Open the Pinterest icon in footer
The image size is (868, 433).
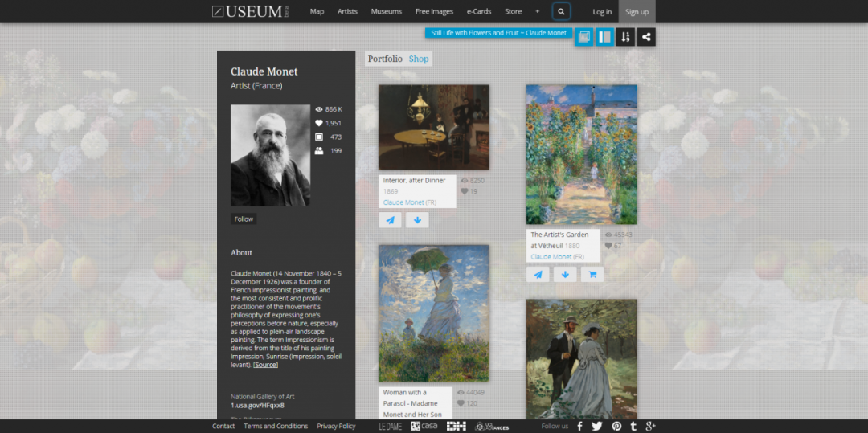point(616,426)
